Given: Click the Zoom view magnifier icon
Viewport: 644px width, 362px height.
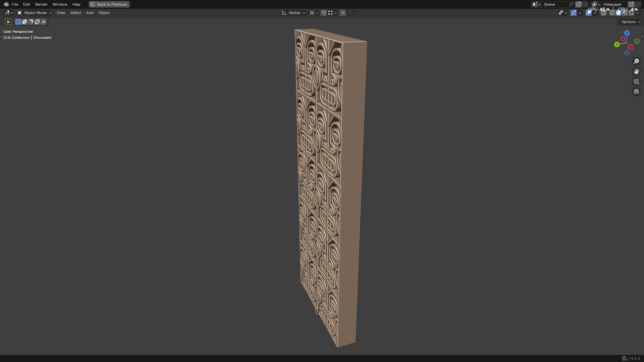Looking at the screenshot, I should point(636,61).
